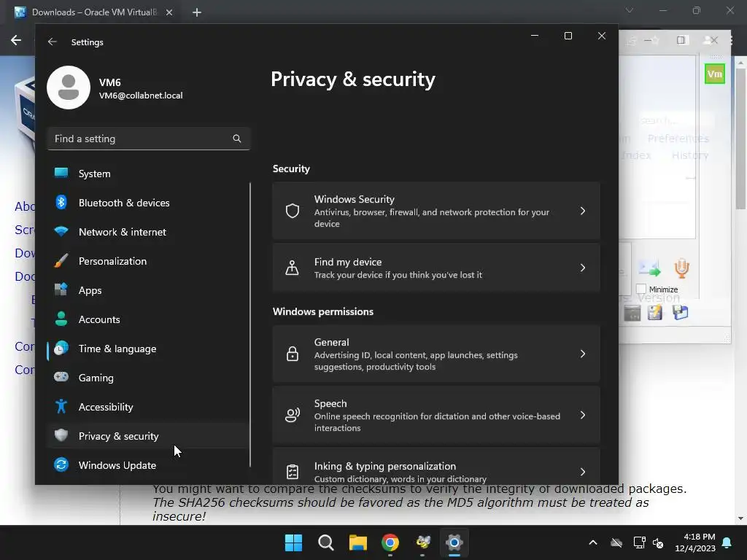Expand Windows Security with its chevron
This screenshot has width=747, height=560.
583,211
